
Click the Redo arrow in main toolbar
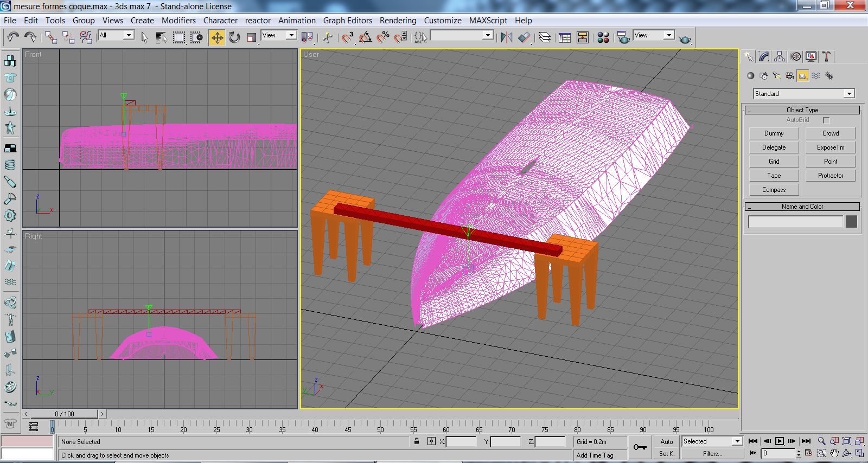coord(30,37)
